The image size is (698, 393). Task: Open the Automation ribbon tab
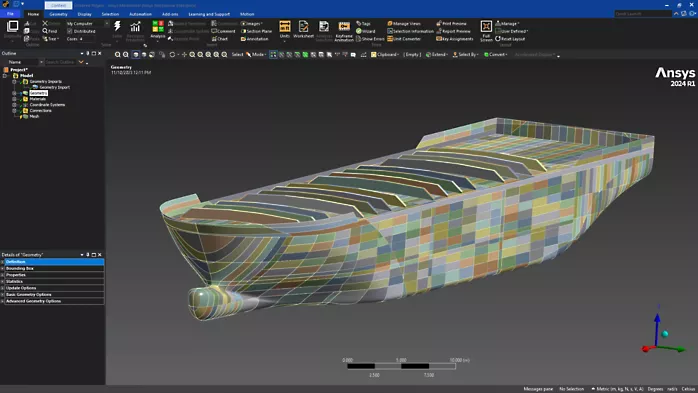pyautogui.click(x=140, y=14)
